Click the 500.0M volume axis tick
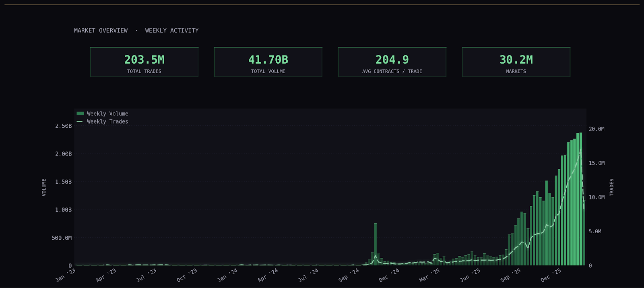This screenshot has width=644, height=288. click(62, 238)
